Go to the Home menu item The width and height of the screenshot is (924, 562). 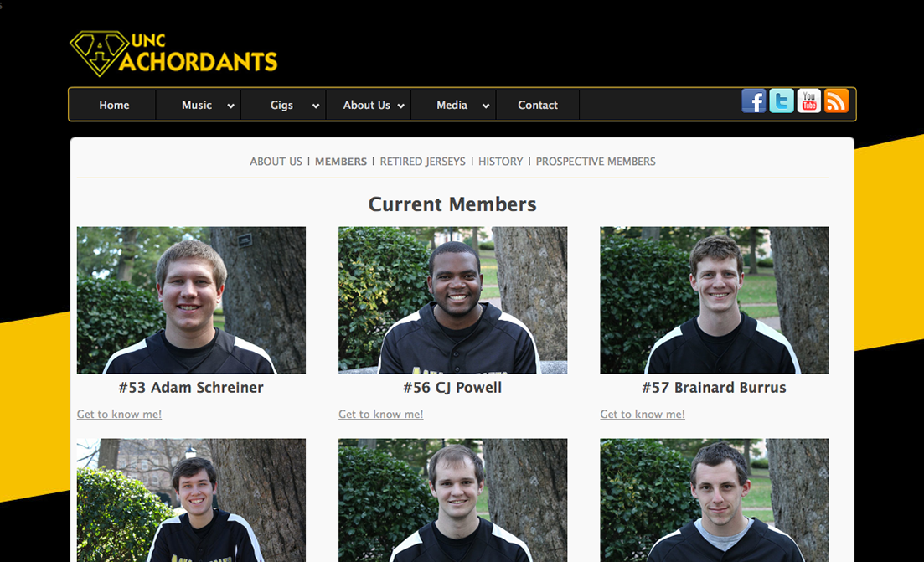[114, 105]
